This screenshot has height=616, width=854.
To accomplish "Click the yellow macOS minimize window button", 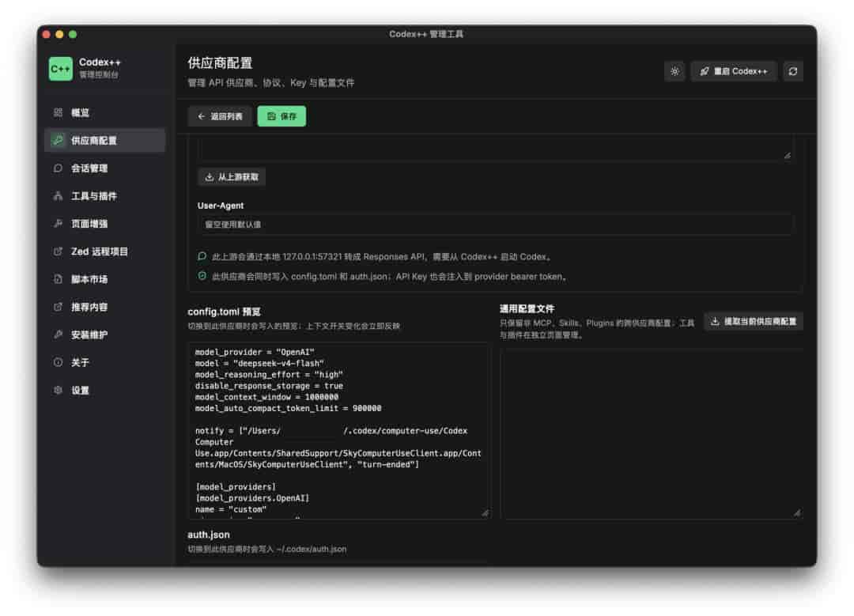I will pyautogui.click(x=59, y=34).
